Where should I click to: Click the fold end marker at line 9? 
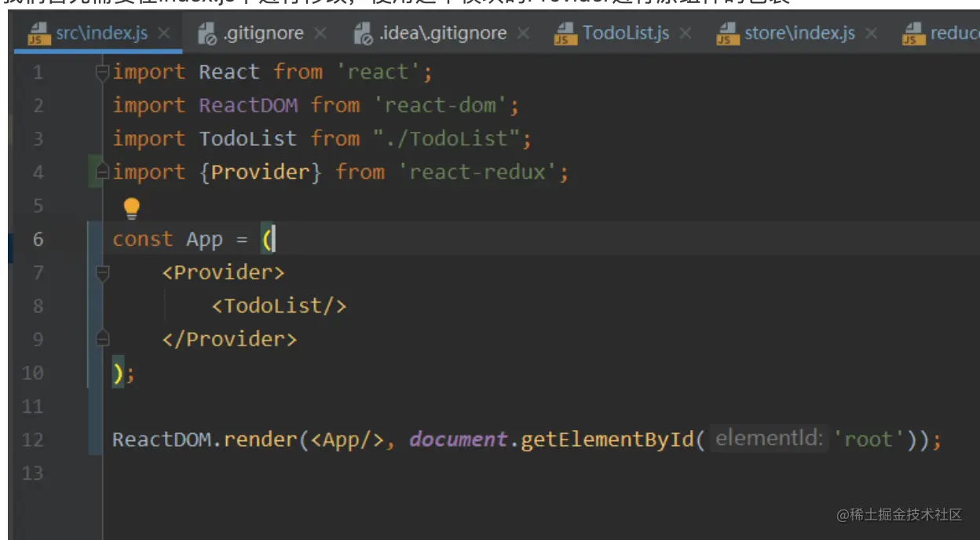tap(102, 338)
